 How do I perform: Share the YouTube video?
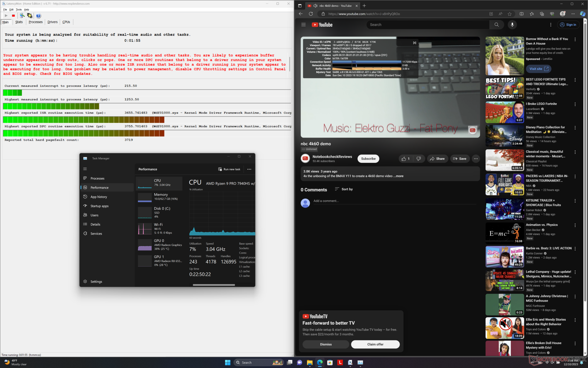pyautogui.click(x=437, y=159)
